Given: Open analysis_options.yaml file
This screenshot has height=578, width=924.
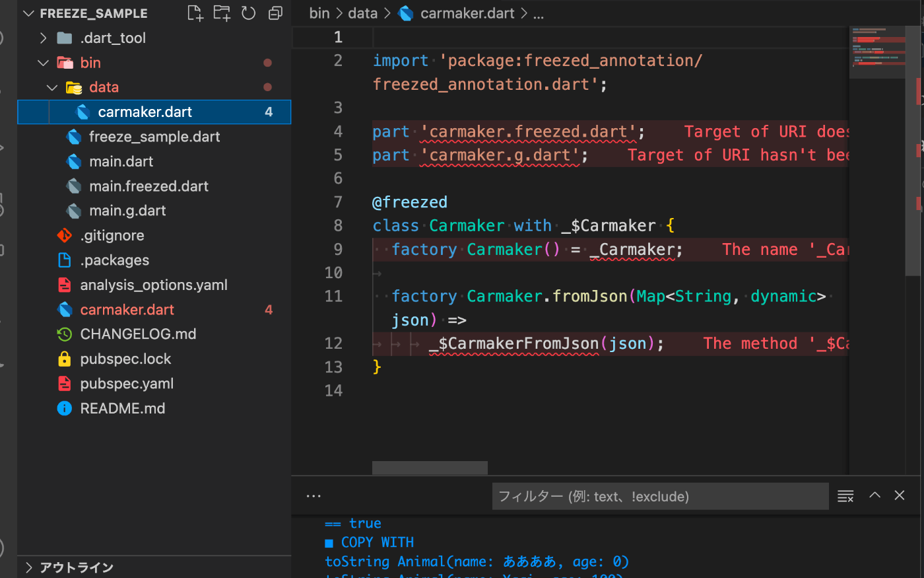Looking at the screenshot, I should point(154,285).
